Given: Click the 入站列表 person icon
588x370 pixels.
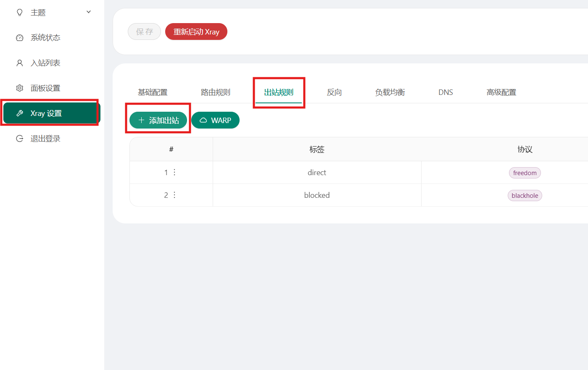Looking at the screenshot, I should (19, 63).
